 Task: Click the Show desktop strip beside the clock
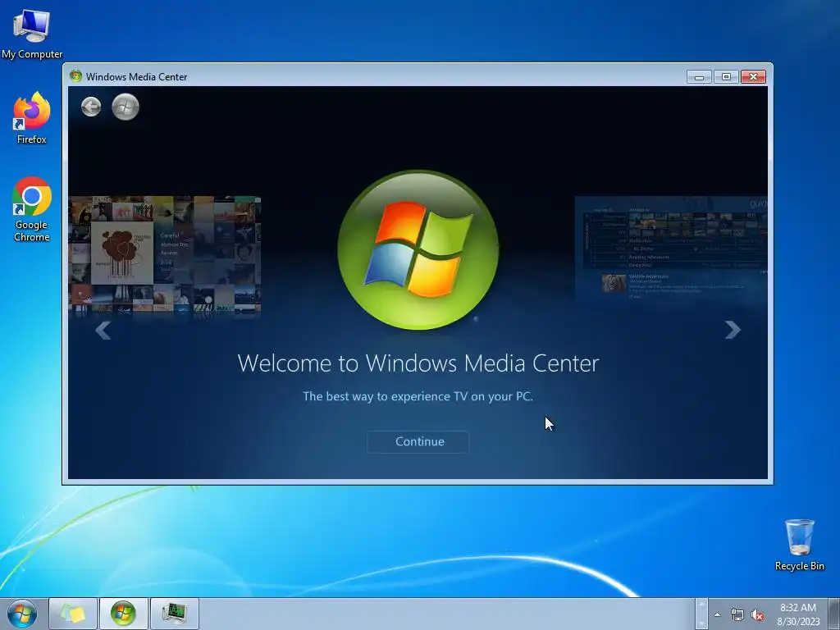(834, 614)
